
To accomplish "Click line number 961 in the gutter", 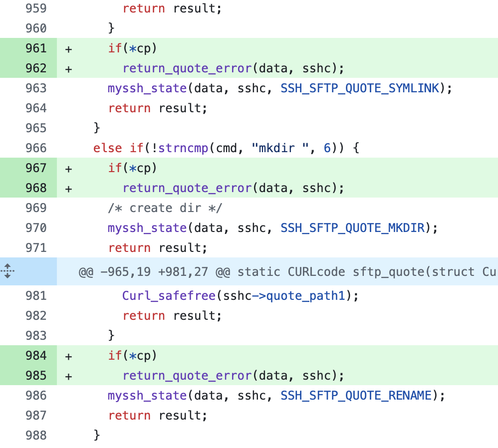I will click(36, 48).
